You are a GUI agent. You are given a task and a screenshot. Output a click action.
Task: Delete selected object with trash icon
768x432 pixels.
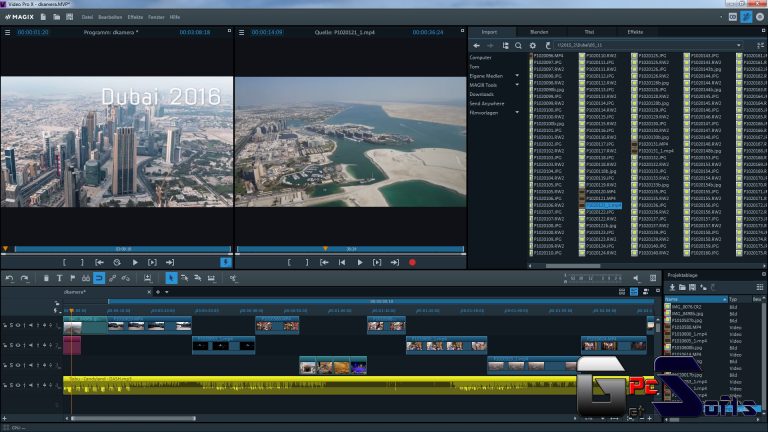click(46, 278)
